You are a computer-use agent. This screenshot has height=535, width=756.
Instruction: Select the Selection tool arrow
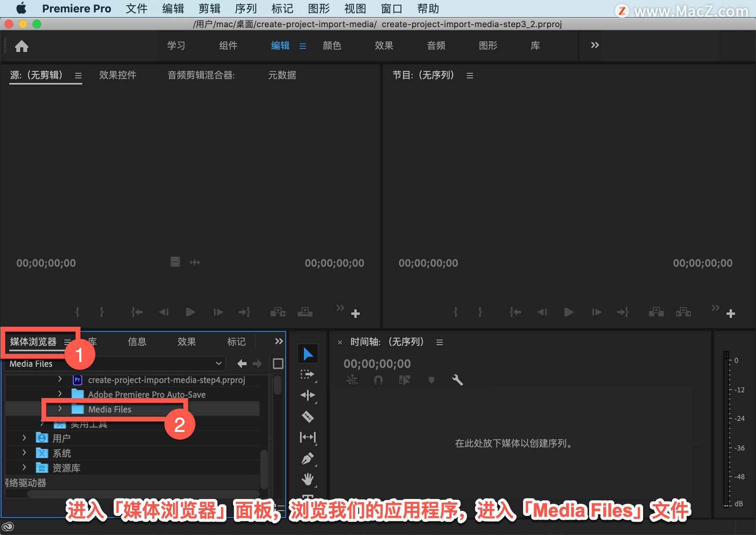coord(308,354)
